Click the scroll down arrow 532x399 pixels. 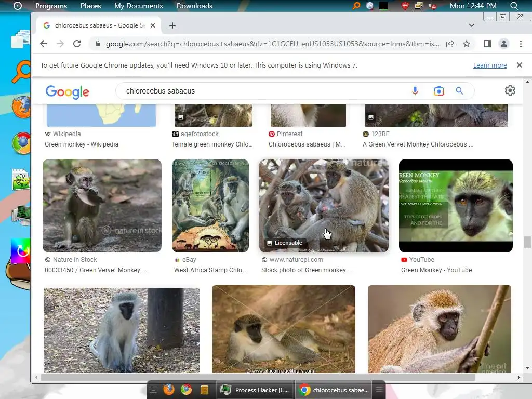[527, 368]
